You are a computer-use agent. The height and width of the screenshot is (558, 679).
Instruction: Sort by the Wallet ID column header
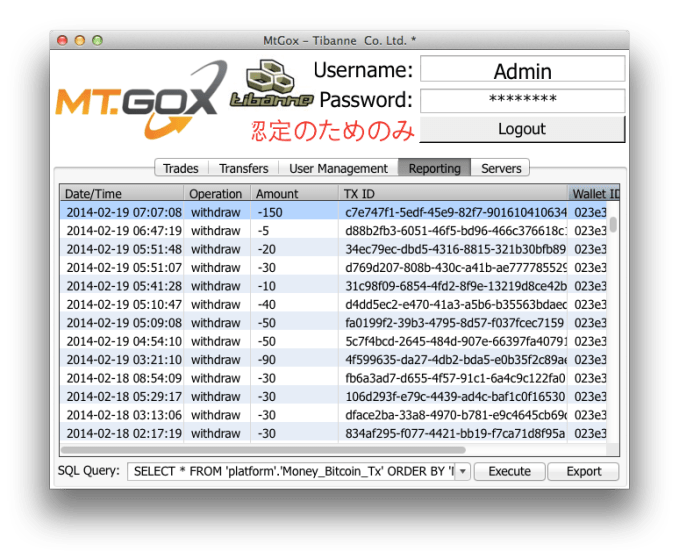594,194
